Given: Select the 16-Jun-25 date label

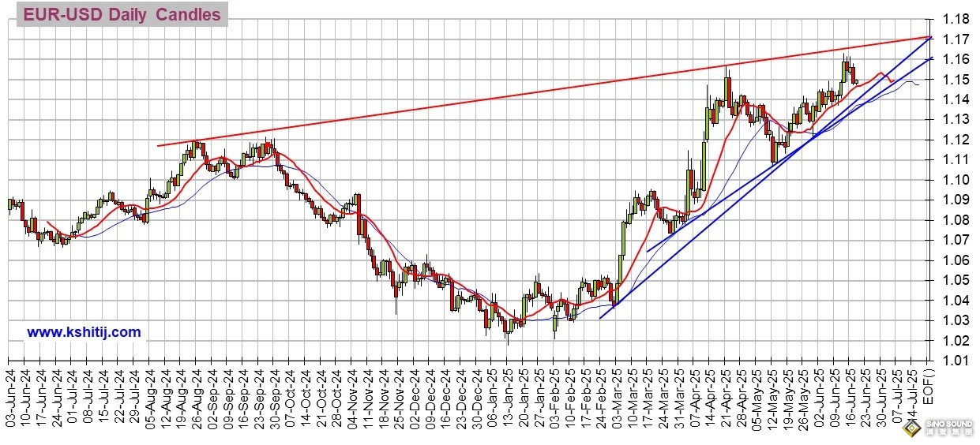Looking at the screenshot, I should pyautogui.click(x=846, y=398).
